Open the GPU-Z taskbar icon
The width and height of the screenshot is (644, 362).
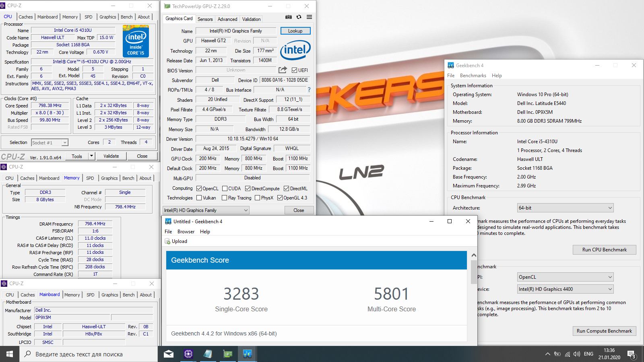pyautogui.click(x=228, y=354)
